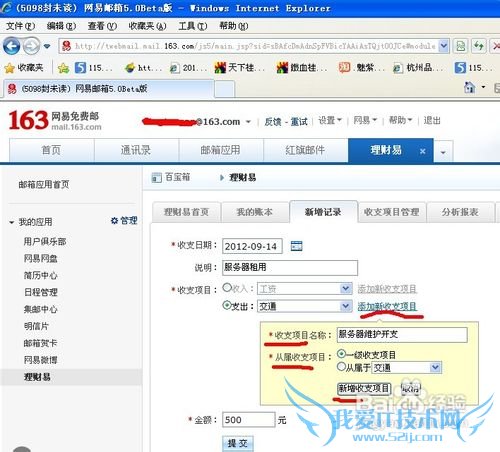Select the 网易邮箱5.0Beta版 browser tab
This screenshot has width=500, height=452.
108,89
